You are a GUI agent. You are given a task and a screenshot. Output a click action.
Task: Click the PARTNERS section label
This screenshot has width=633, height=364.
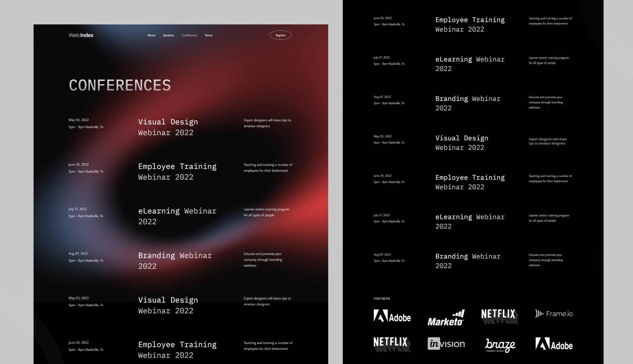(x=382, y=298)
